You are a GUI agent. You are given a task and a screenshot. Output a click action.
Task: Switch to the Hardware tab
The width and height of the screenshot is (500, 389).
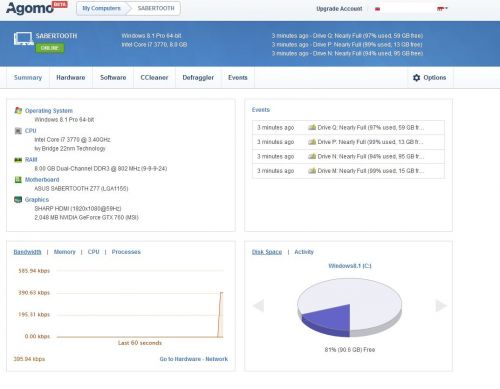point(71,77)
